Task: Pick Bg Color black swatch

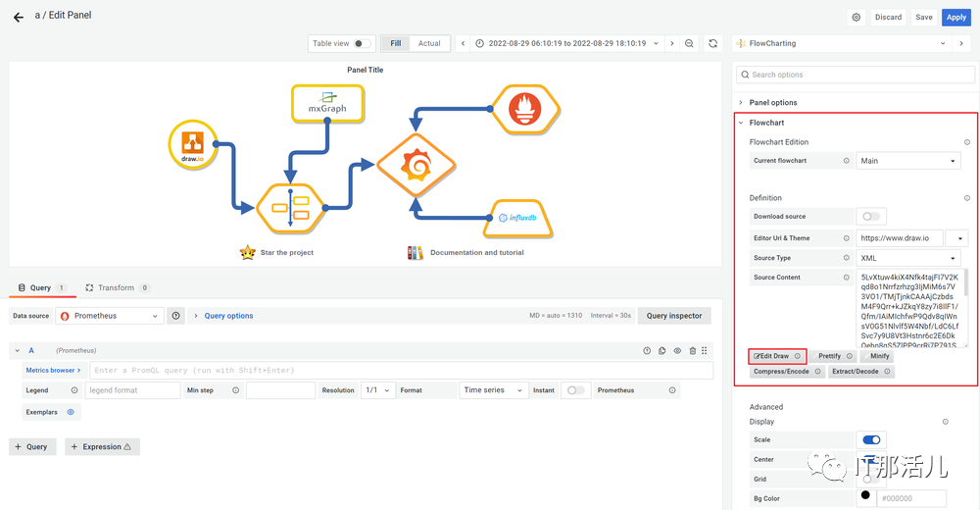Action: click(865, 495)
